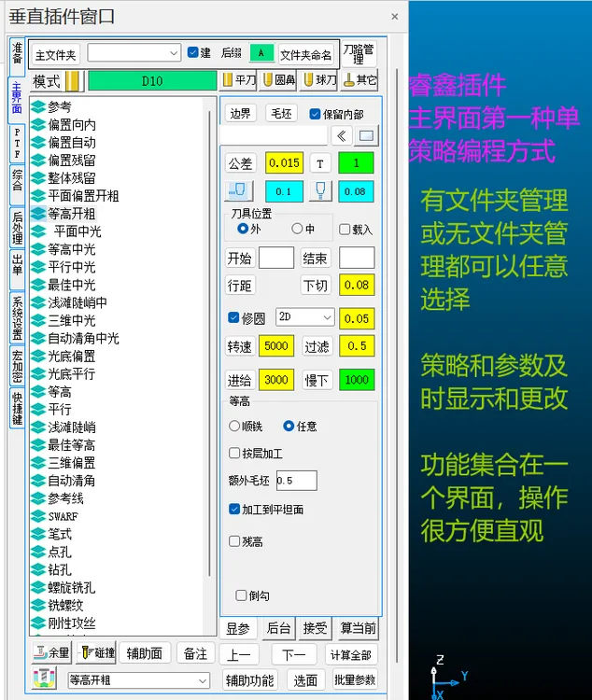Click the 刚性攻丝 strategy icon
Viewport: 592px width, 700px height.
[39, 623]
